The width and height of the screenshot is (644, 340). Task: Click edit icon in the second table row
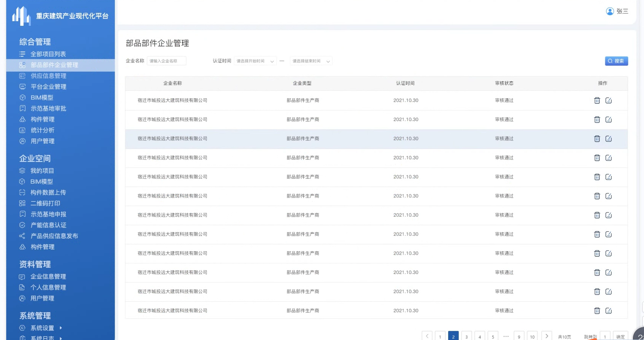608,120
